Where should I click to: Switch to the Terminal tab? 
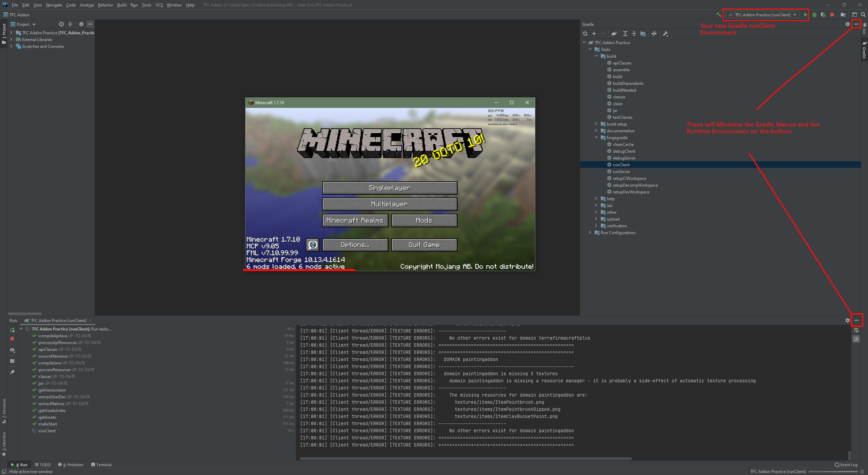pos(101,464)
